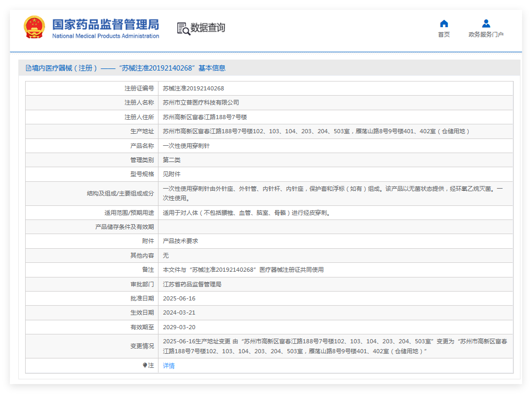Click the 附件 label
The width and height of the screenshot is (532, 394).
coord(148,241)
